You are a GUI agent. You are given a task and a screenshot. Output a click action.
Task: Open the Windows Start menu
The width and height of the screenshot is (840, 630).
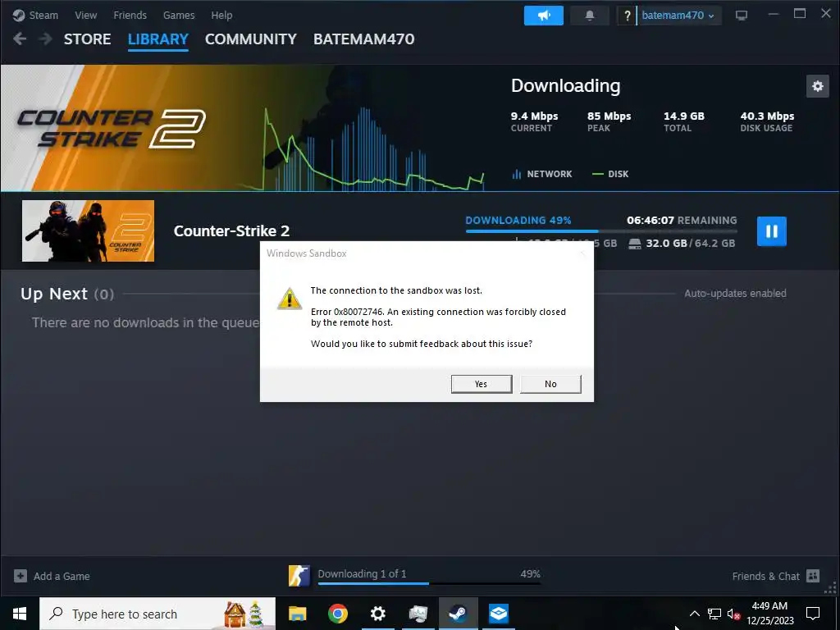tap(20, 614)
